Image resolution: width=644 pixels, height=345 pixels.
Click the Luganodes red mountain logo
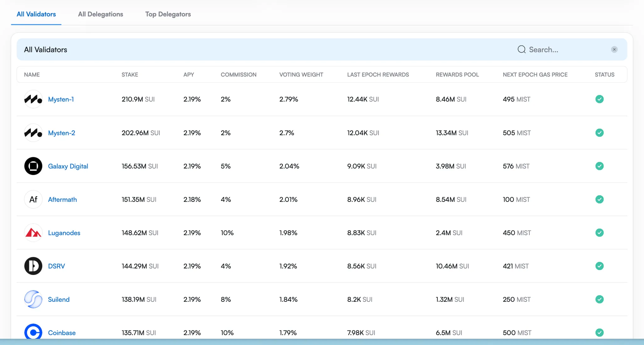point(33,233)
